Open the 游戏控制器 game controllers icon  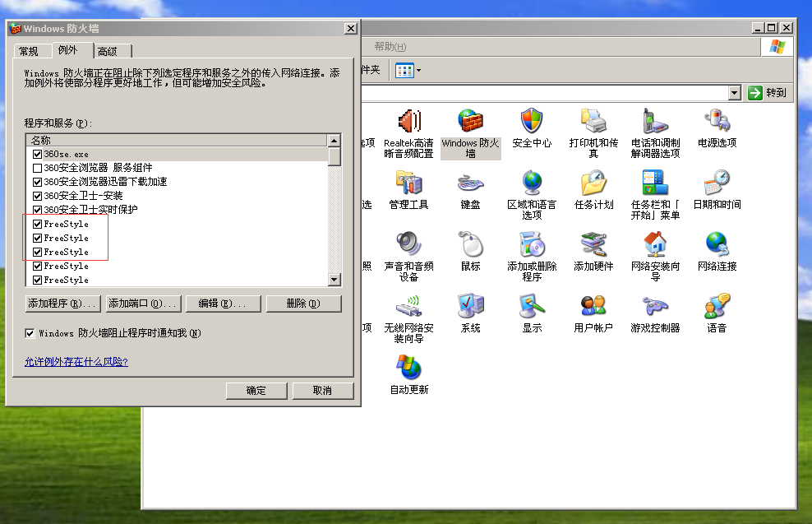point(655,308)
